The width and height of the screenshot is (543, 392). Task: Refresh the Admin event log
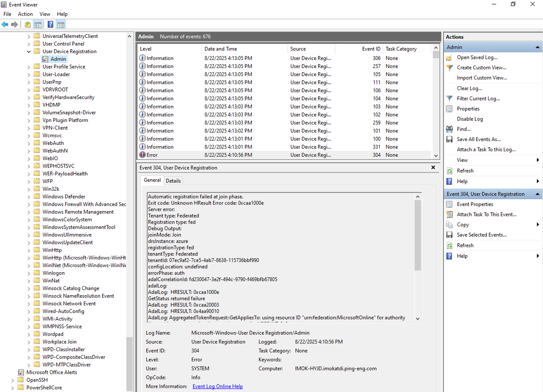465,170
